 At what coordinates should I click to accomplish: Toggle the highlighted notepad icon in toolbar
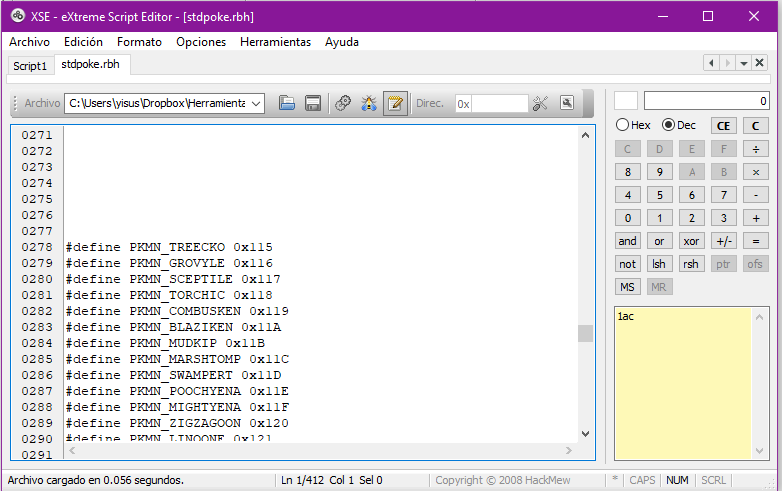coord(395,103)
